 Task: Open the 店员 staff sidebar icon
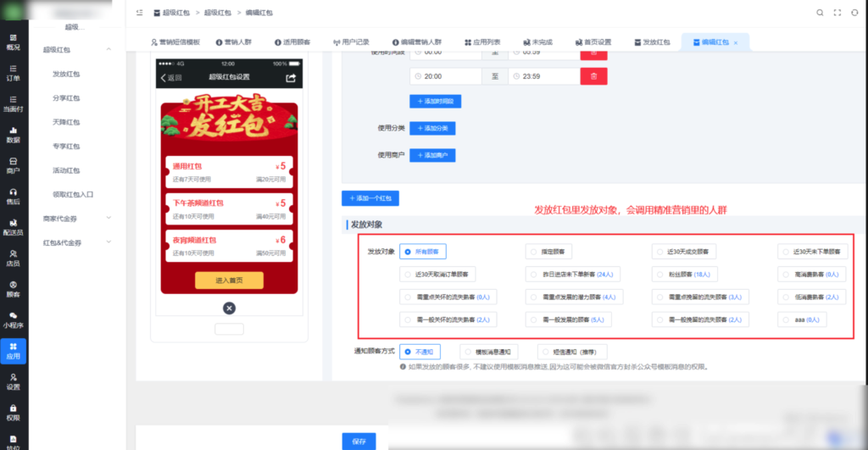pyautogui.click(x=14, y=258)
